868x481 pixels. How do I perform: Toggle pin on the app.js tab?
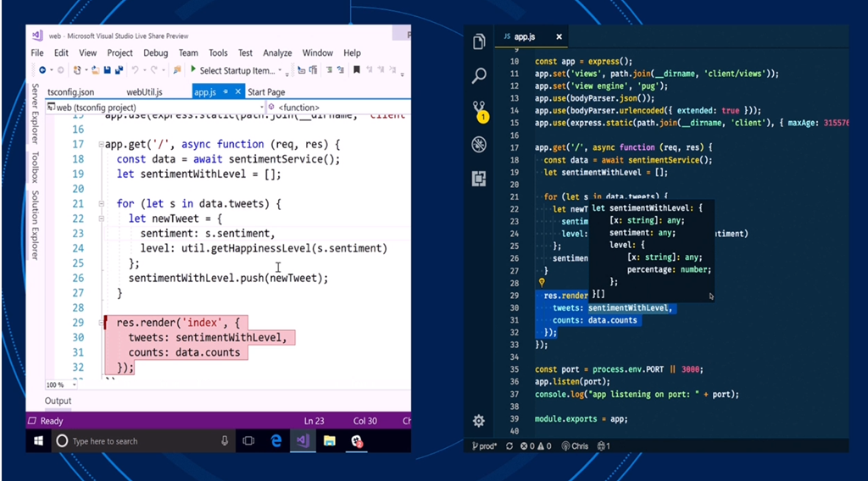[227, 91]
